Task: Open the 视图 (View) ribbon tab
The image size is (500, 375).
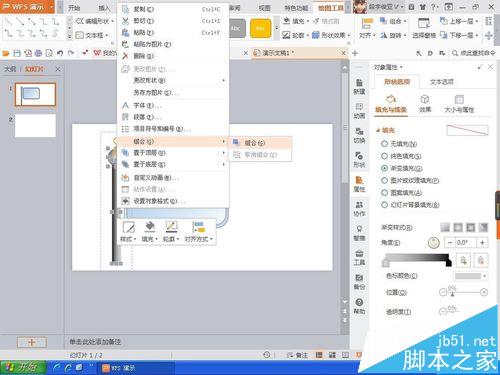Action: (x=265, y=8)
